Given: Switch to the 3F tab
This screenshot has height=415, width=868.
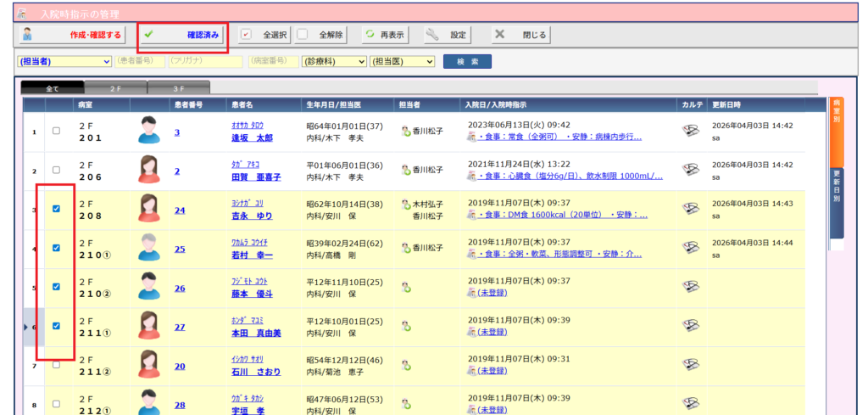Looking at the screenshot, I should click(178, 87).
